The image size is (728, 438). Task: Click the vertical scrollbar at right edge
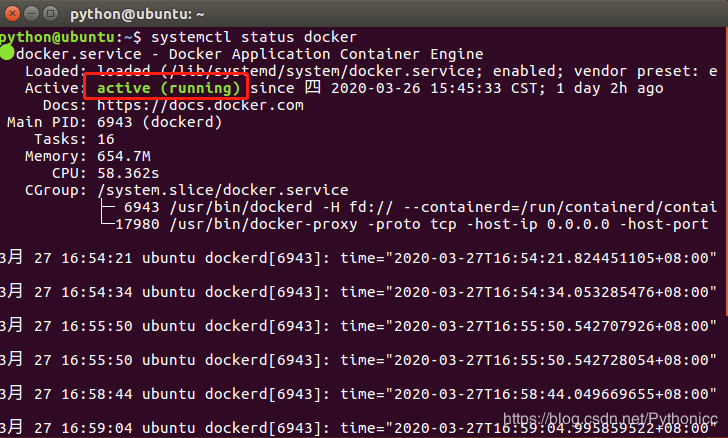tap(726, 172)
